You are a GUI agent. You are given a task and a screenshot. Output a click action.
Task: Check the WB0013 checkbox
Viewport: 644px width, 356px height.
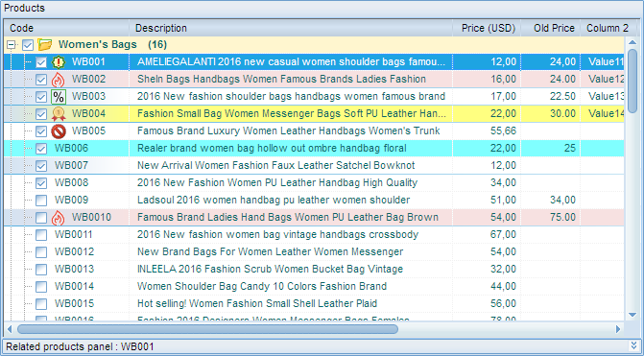tap(41, 269)
